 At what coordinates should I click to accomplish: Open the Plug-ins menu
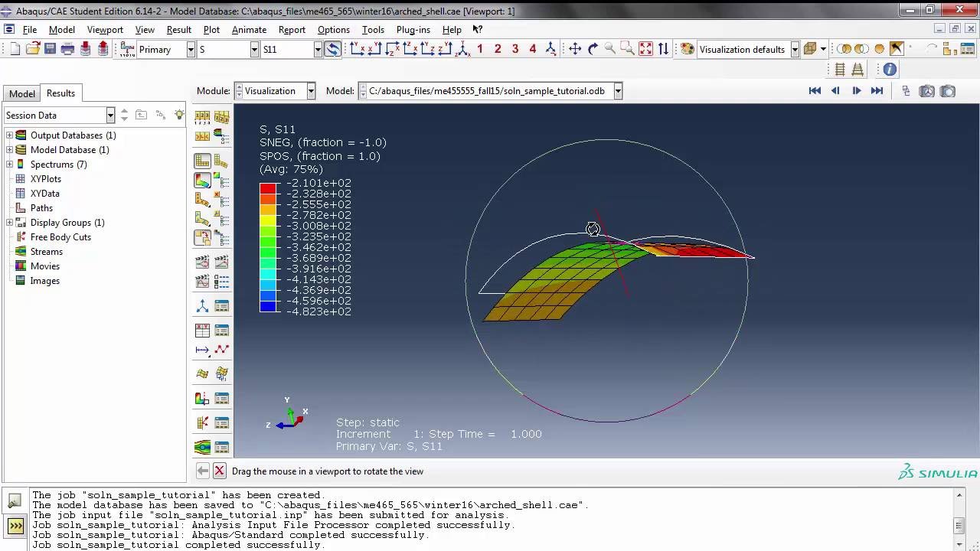click(x=413, y=29)
